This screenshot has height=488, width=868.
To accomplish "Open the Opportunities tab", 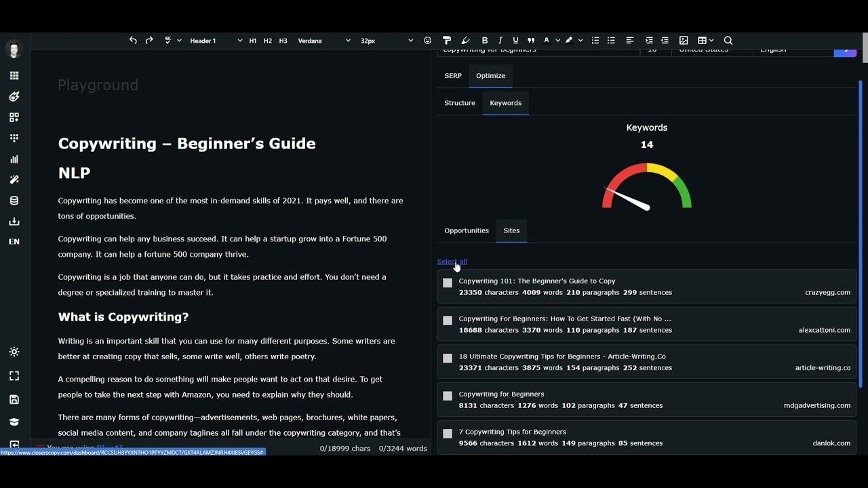I will [x=467, y=230].
